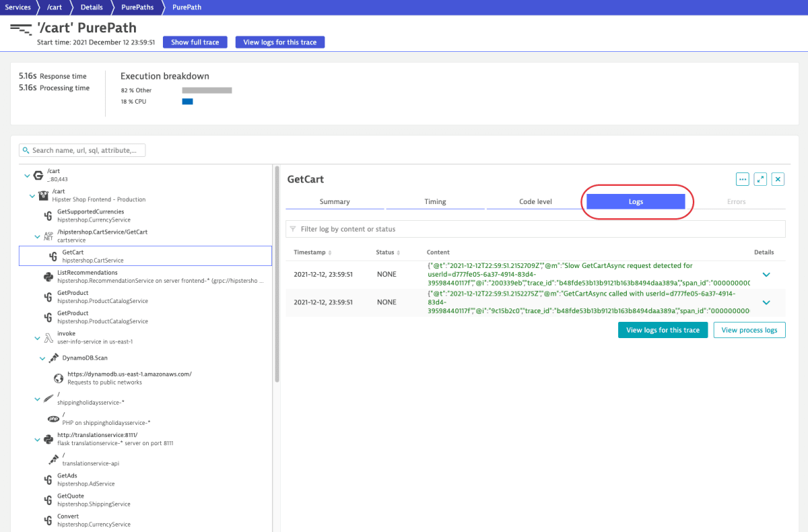Click the search name, url, sql input field
808x532 pixels.
pos(81,149)
